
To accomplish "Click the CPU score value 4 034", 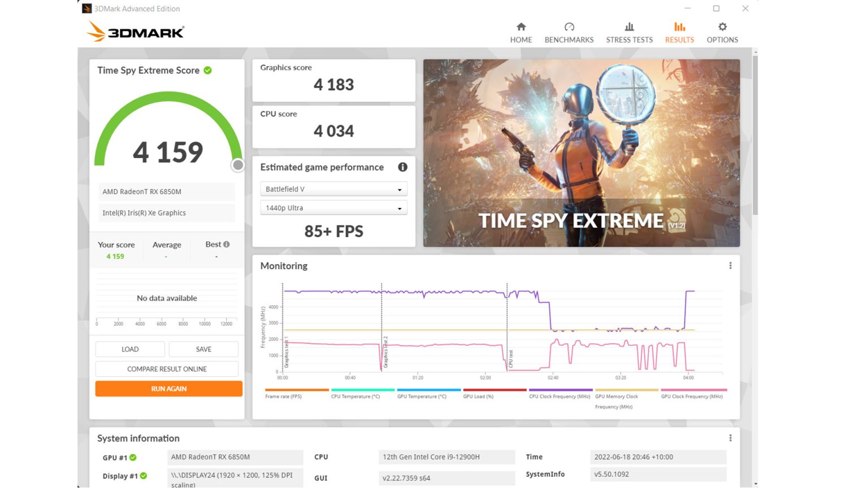I will click(333, 131).
